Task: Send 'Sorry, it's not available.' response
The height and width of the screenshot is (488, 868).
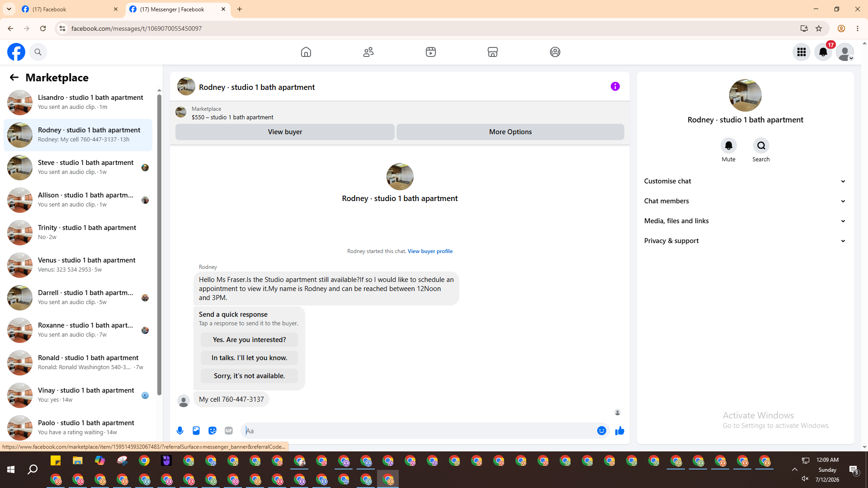Action: 249,376
